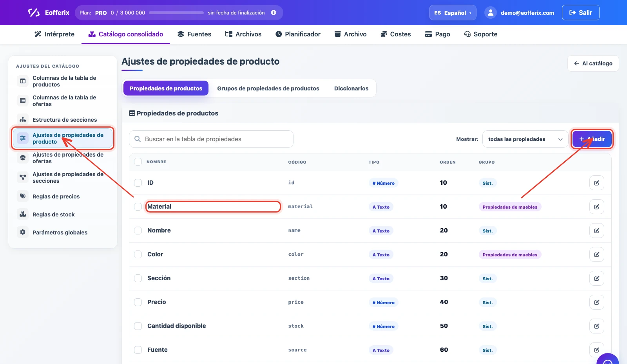Switch to the Diccionarios tab
The height and width of the screenshot is (364, 627).
coord(351,88)
